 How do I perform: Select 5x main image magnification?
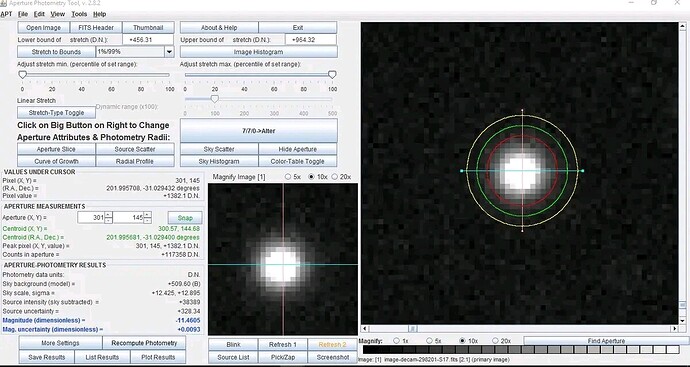429,341
